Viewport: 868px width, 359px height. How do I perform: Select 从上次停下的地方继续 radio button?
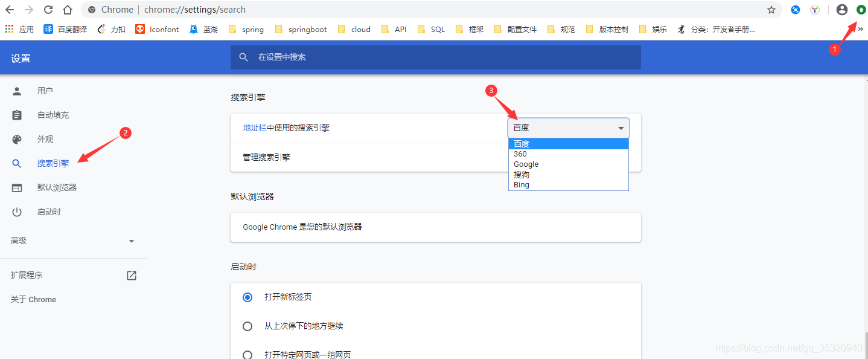pyautogui.click(x=247, y=326)
